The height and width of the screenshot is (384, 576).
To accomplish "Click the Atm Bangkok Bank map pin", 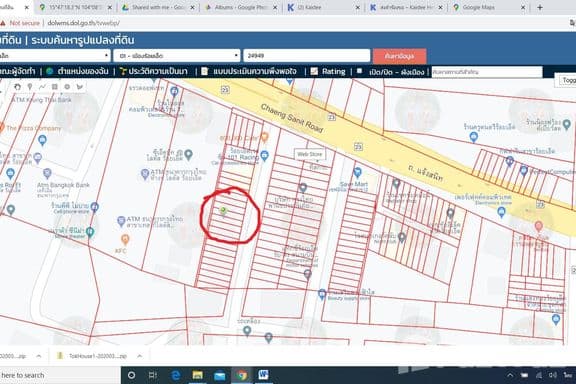I will (x=47, y=173).
